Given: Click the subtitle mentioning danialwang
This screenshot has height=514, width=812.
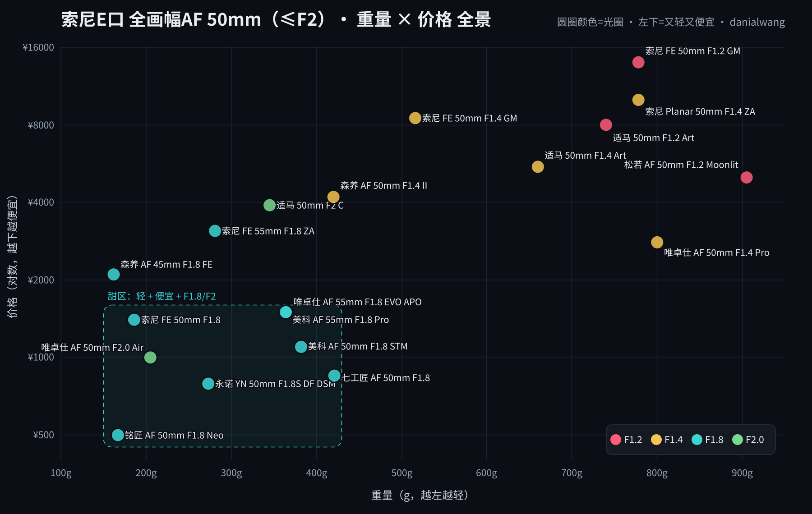Looking at the screenshot, I should (x=671, y=22).
